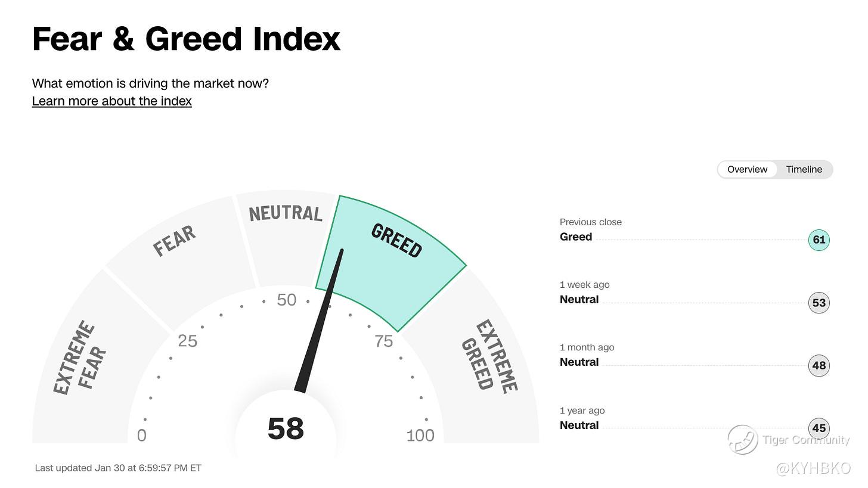Click the 75 tick label on gauge
This screenshot has width=868, height=488.
[x=384, y=341]
